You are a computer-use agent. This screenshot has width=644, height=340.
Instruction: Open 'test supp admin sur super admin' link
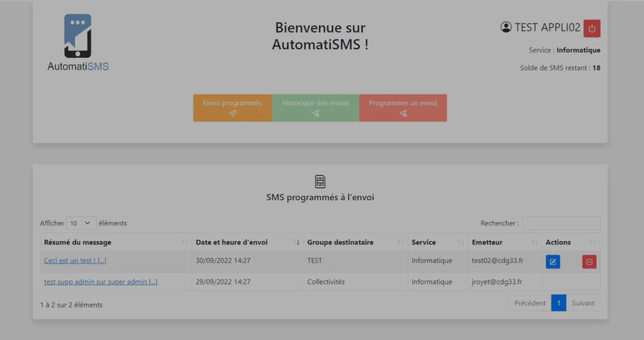[101, 282]
